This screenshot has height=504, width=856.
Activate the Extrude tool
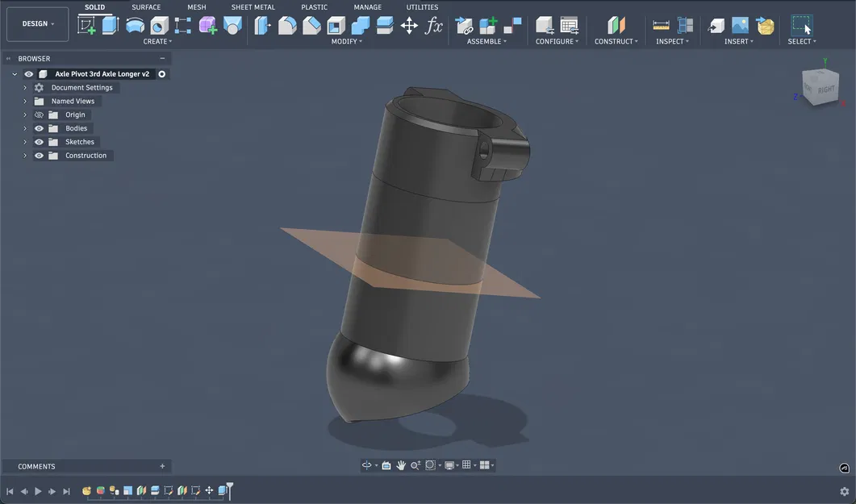tap(108, 25)
